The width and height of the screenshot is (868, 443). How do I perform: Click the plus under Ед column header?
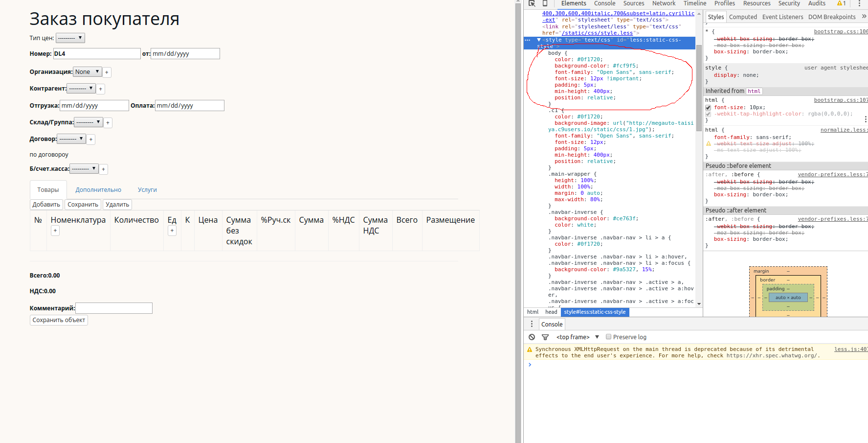pyautogui.click(x=172, y=231)
